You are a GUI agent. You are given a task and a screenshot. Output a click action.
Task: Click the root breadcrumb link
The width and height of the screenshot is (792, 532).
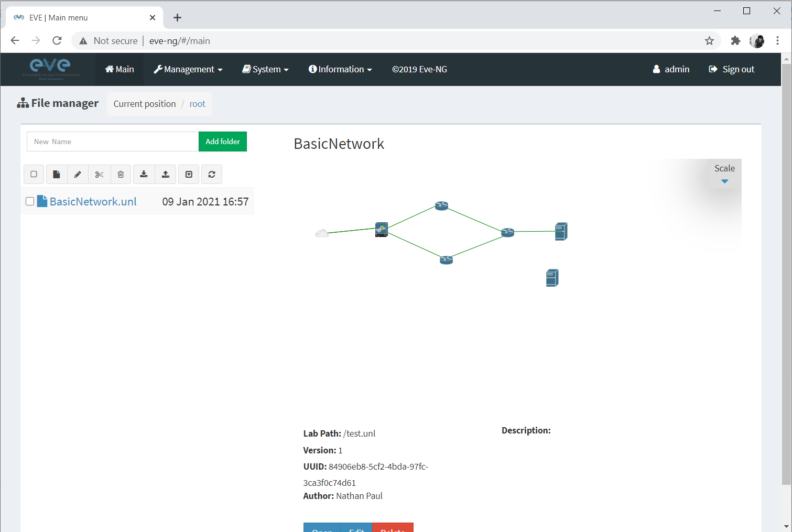click(x=198, y=104)
